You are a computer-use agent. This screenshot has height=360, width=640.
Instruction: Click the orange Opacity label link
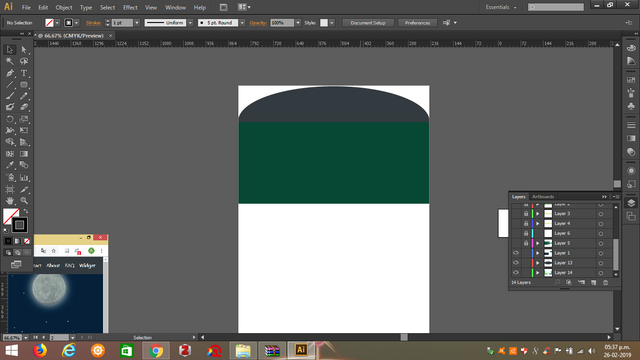258,23
